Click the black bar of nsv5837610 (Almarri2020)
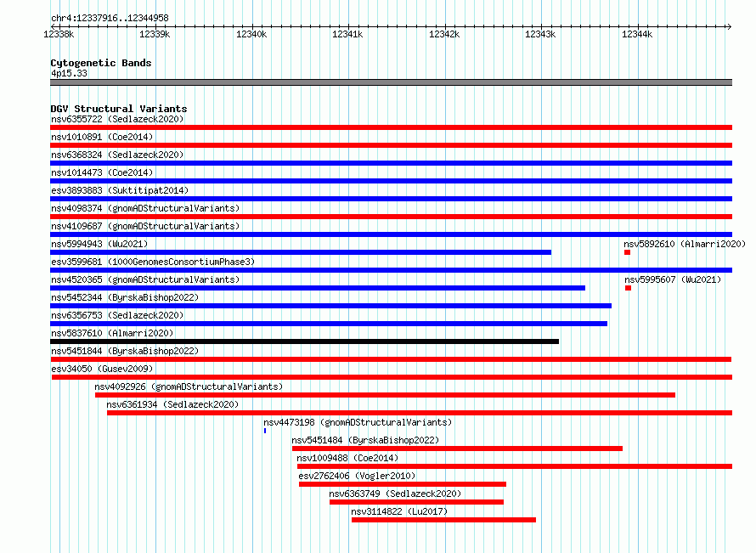Screen dimensions: 756x553 pos(305,341)
